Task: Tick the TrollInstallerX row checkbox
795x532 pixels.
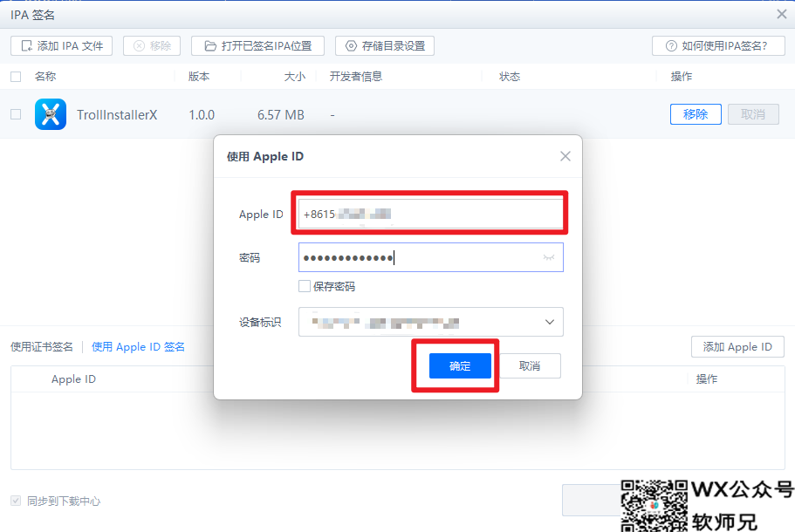Action: point(16,114)
